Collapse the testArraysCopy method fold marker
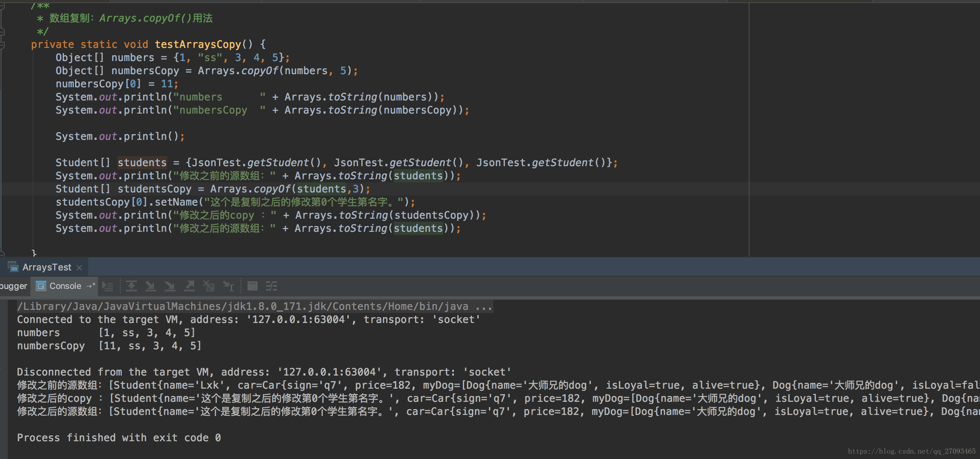 pyautogui.click(x=2, y=45)
